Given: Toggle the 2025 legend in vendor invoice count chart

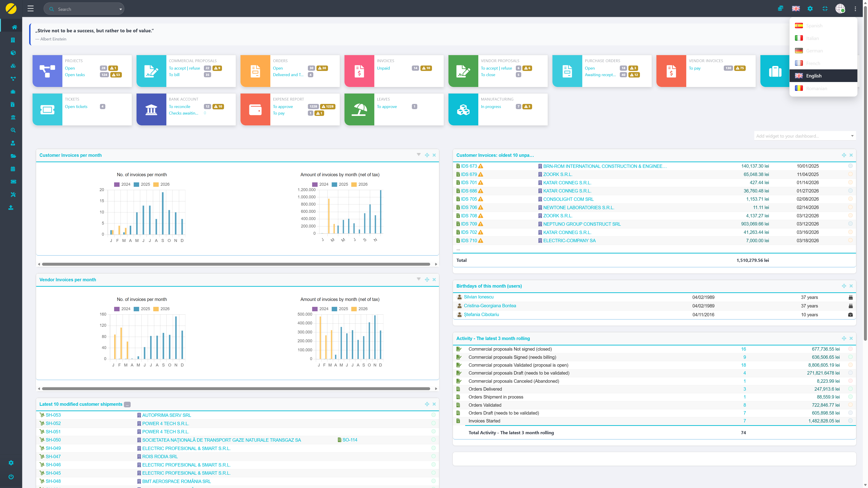Looking at the screenshot, I should [142, 309].
